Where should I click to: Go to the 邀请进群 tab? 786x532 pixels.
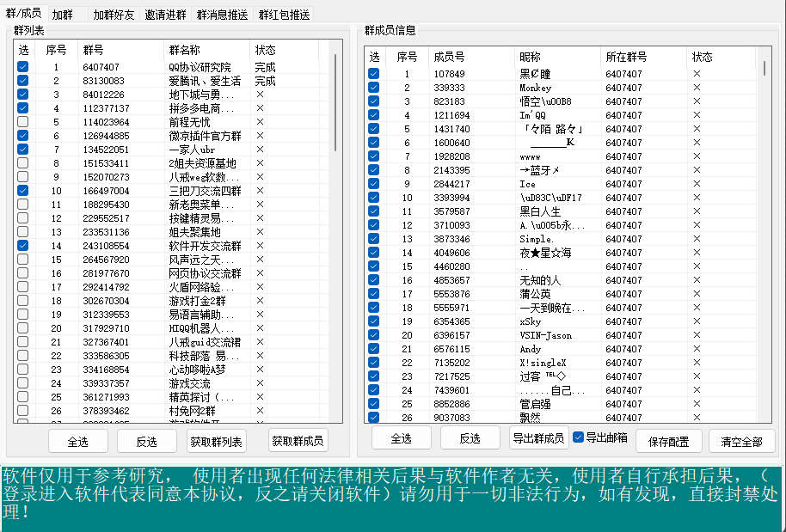(x=164, y=15)
